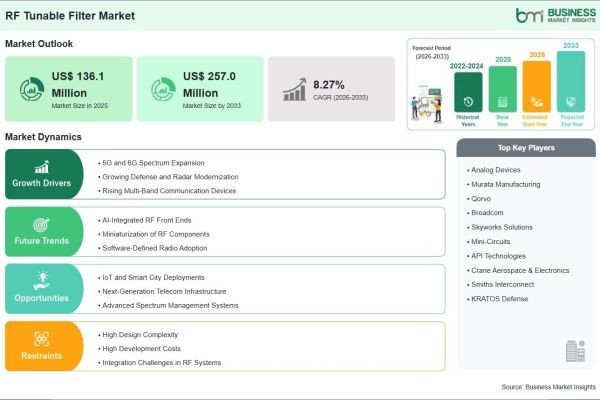Click the history clock icon in 2022-2024 bar
600x400 pixels.
click(x=468, y=102)
